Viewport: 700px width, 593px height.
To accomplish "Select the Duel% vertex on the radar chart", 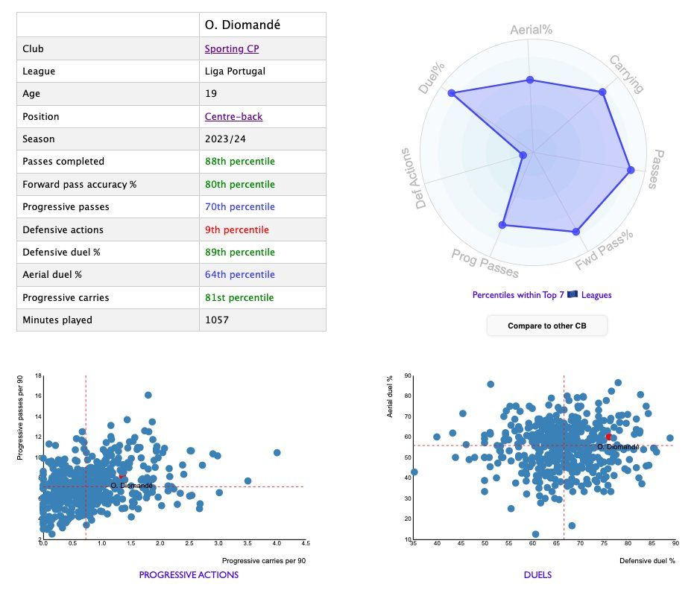I will [x=451, y=93].
